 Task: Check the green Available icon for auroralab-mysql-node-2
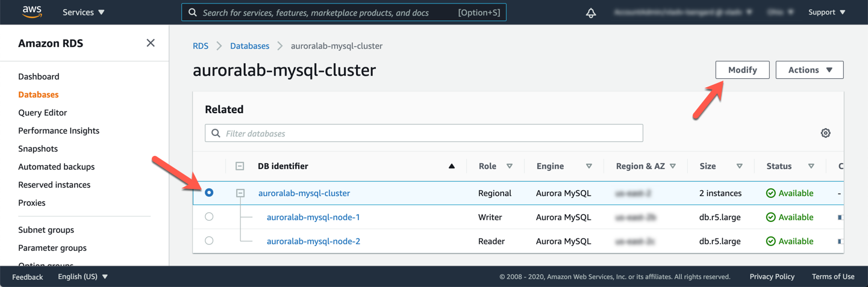(x=770, y=241)
